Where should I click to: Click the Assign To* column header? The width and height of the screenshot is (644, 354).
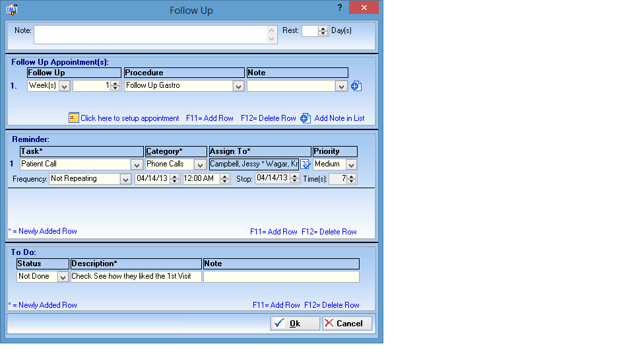pyautogui.click(x=260, y=151)
